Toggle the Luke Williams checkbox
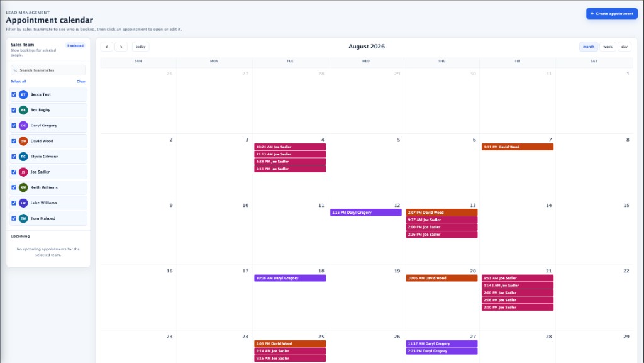The image size is (644, 363). 14,203
